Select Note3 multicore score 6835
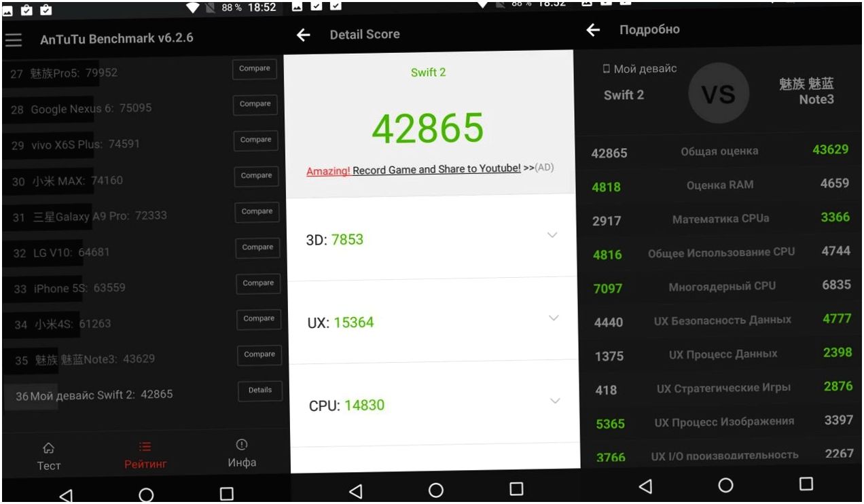This screenshot has width=864, height=504. click(836, 285)
